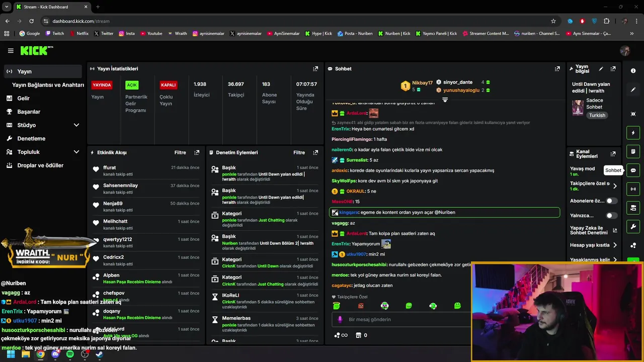Viewport: 644px width, 362px height.
Task: Click the YAYINDA status badge
Action: tap(102, 85)
